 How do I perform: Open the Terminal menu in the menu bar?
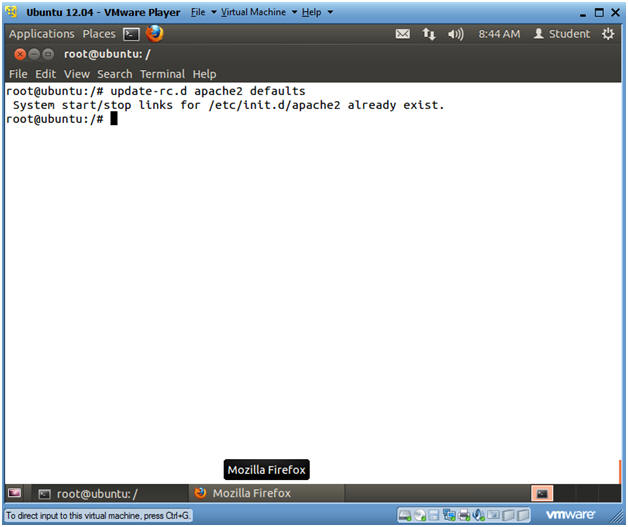click(x=162, y=74)
